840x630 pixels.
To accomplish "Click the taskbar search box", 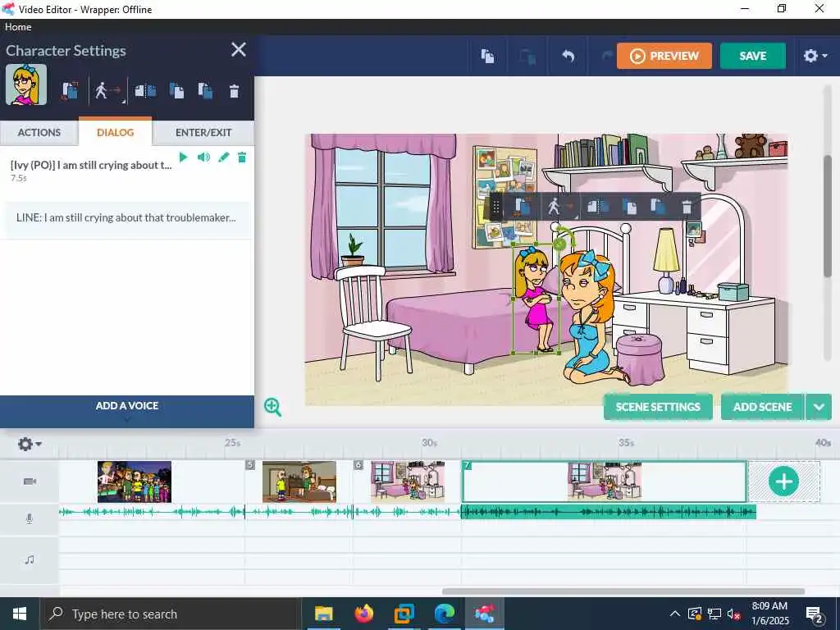I will [171, 614].
